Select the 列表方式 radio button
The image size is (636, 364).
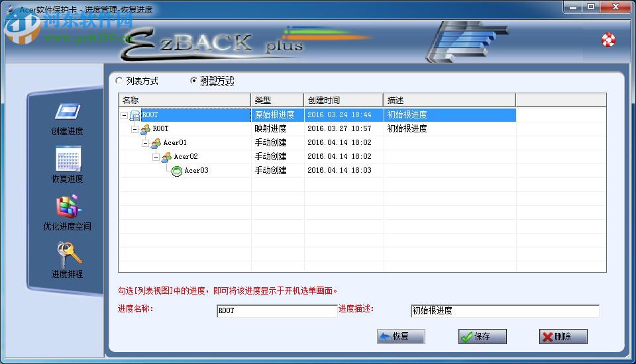pos(119,81)
